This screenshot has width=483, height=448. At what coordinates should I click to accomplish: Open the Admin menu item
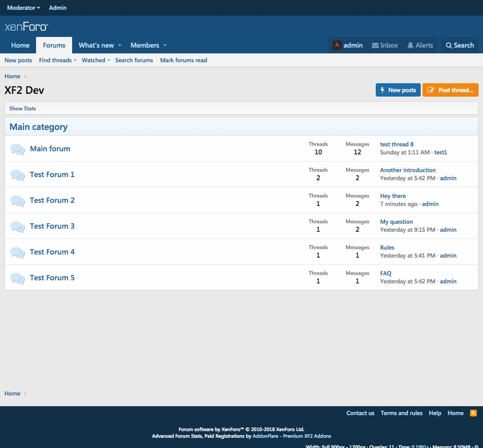point(57,8)
